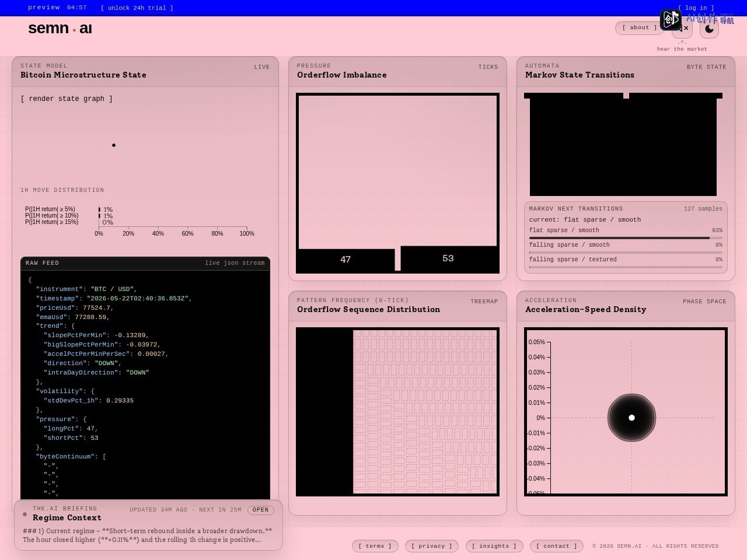747x560 pixels.
Task: Click the AI创作 watermark logo icon
Action: pos(671,20)
